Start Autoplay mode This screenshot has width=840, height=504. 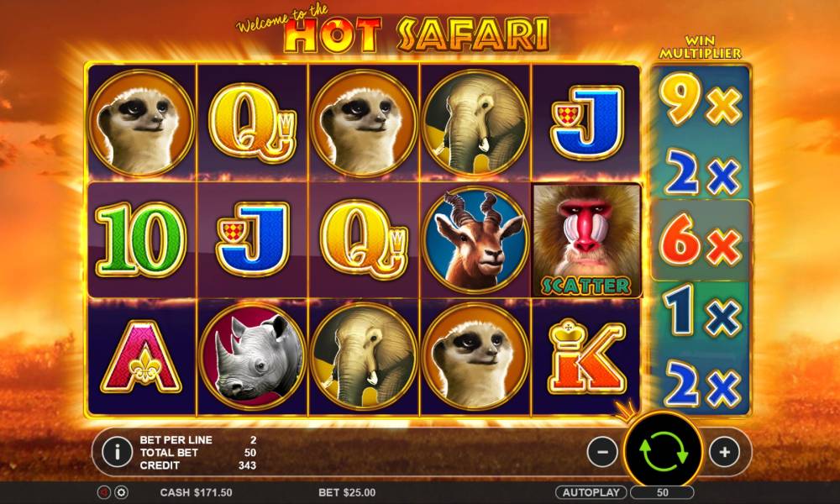coord(591,492)
